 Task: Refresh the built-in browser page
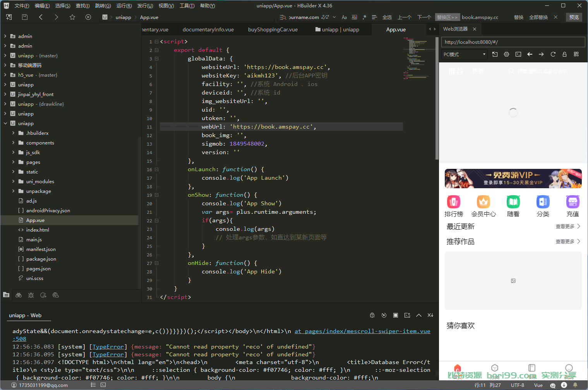[553, 54]
